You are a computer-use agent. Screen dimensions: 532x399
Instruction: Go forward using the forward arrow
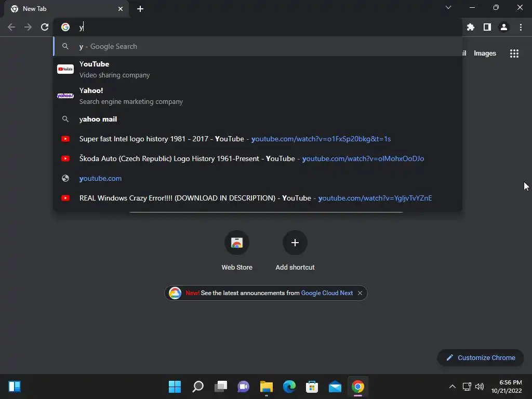pos(28,27)
